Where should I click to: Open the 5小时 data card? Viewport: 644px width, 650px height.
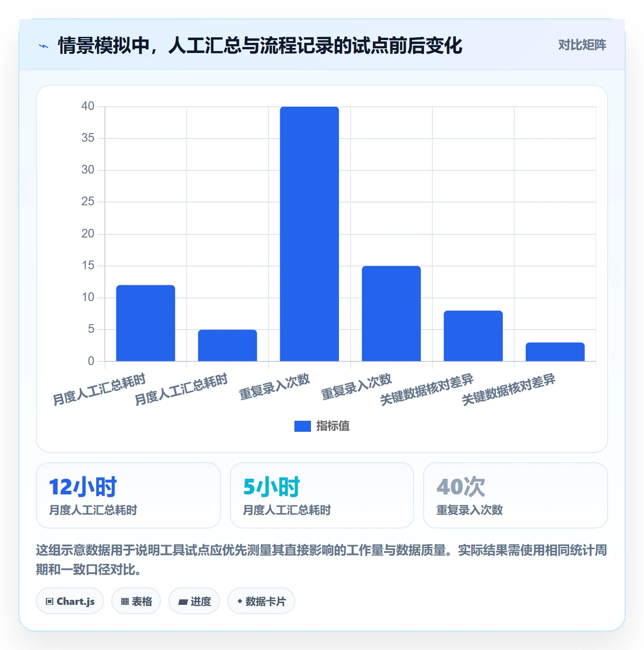click(322, 495)
